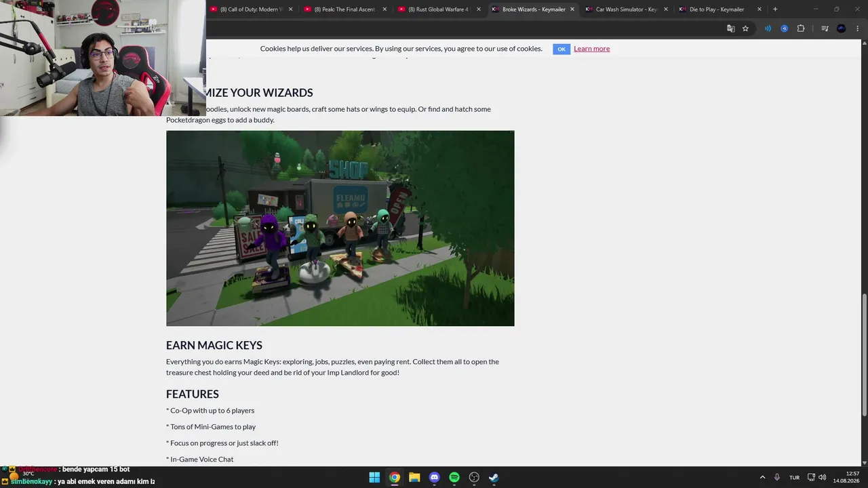
Task: Switch to the Call of Duty: Modern Warfare tab
Action: click(251, 9)
